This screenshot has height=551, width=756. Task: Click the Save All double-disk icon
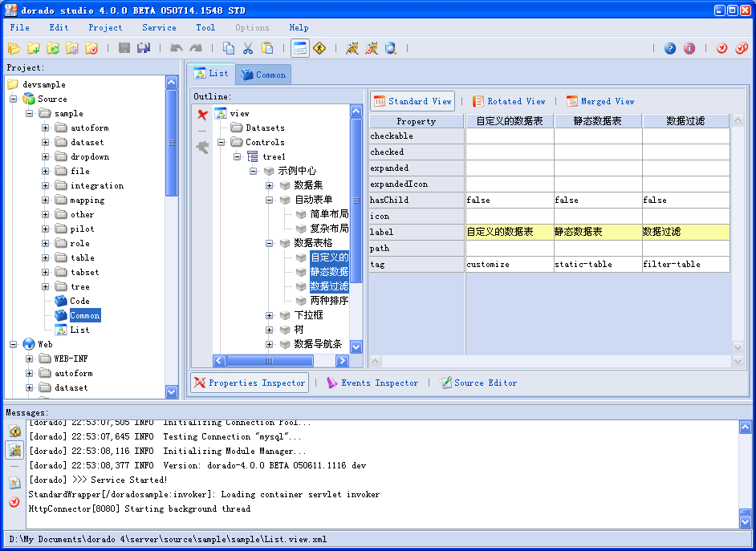[x=143, y=48]
